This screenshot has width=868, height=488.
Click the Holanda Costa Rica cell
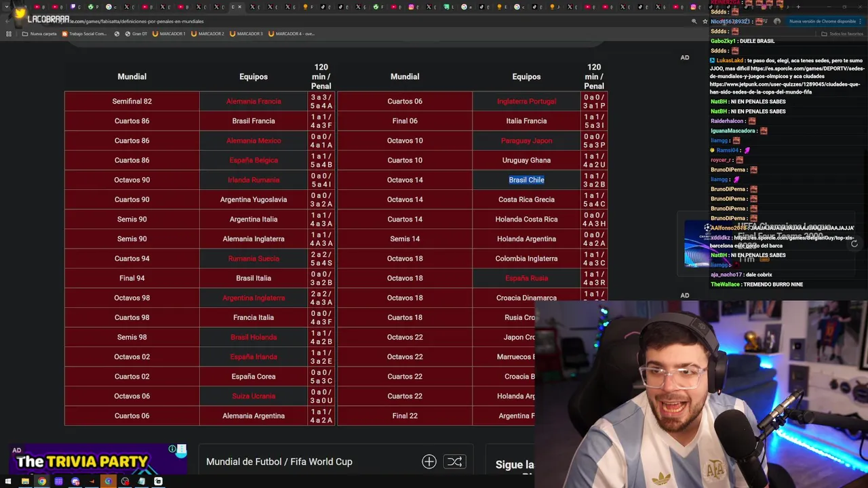527,219
